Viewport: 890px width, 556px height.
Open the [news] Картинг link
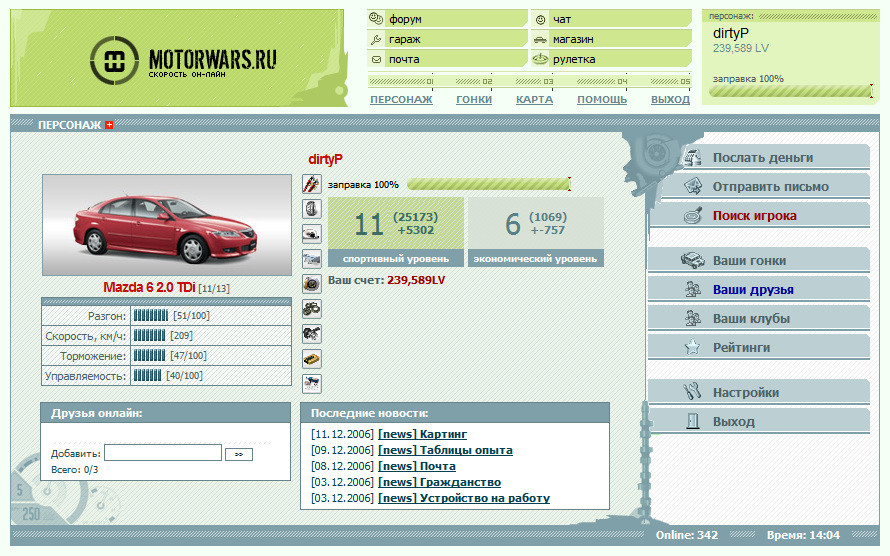click(422, 434)
